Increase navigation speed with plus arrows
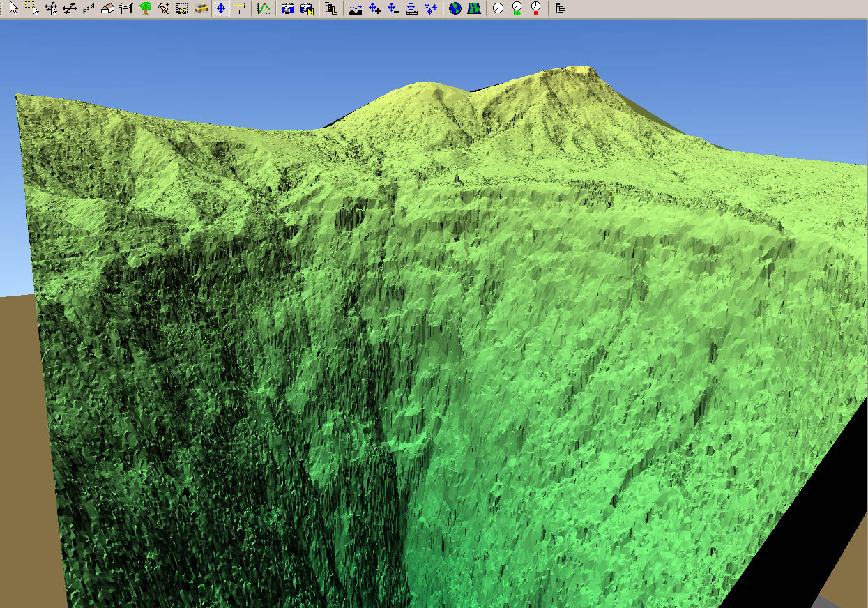The width and height of the screenshot is (868, 608). pyautogui.click(x=374, y=9)
